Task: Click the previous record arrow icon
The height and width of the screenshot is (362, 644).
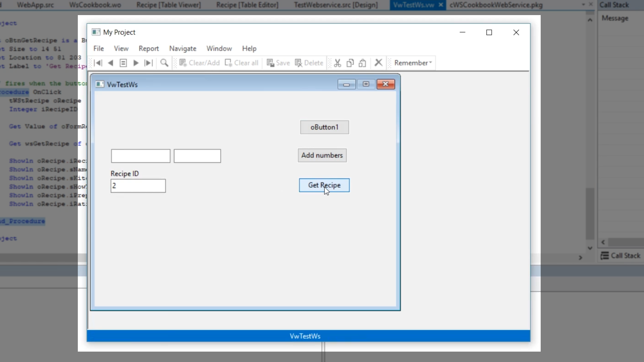Action: [110, 63]
